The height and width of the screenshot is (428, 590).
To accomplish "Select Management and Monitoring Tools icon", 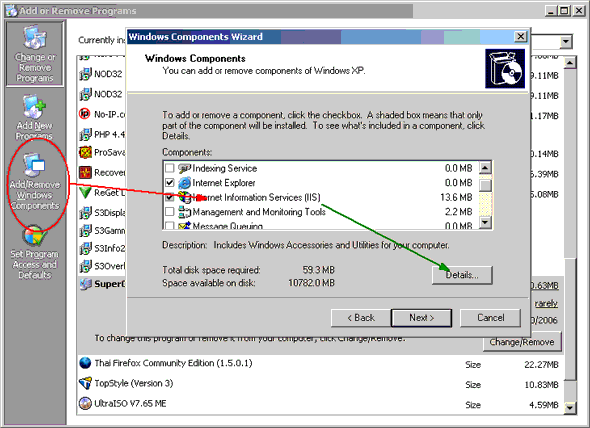I will (x=184, y=212).
